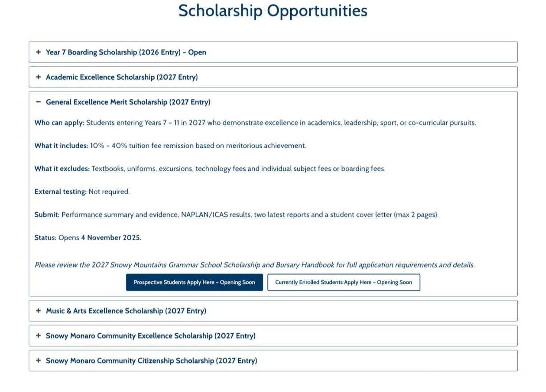This screenshot has width=546, height=392.
Task: Click the plus icon beside Academic Excellence Scholarship
Action: pyautogui.click(x=38, y=77)
